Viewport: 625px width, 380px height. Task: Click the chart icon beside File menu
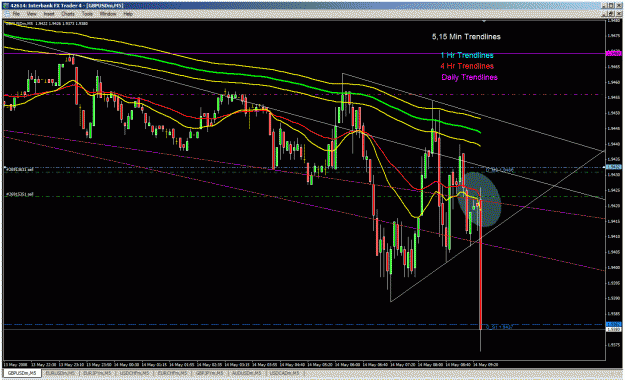[6, 14]
